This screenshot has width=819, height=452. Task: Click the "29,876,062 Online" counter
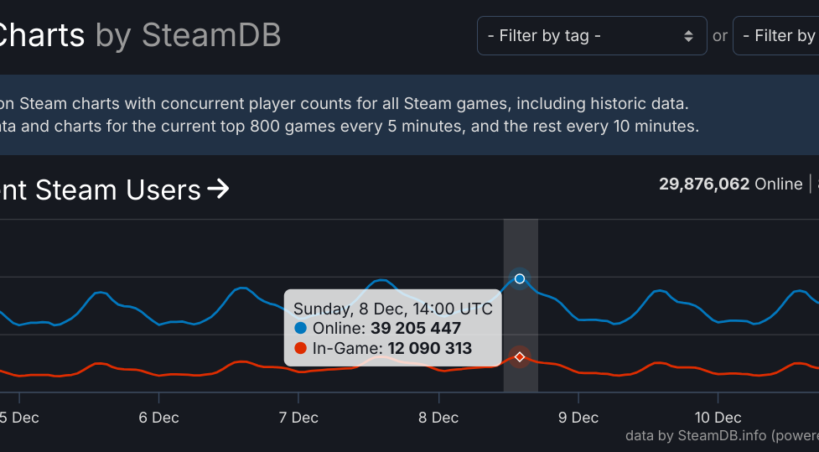pyautogui.click(x=730, y=184)
